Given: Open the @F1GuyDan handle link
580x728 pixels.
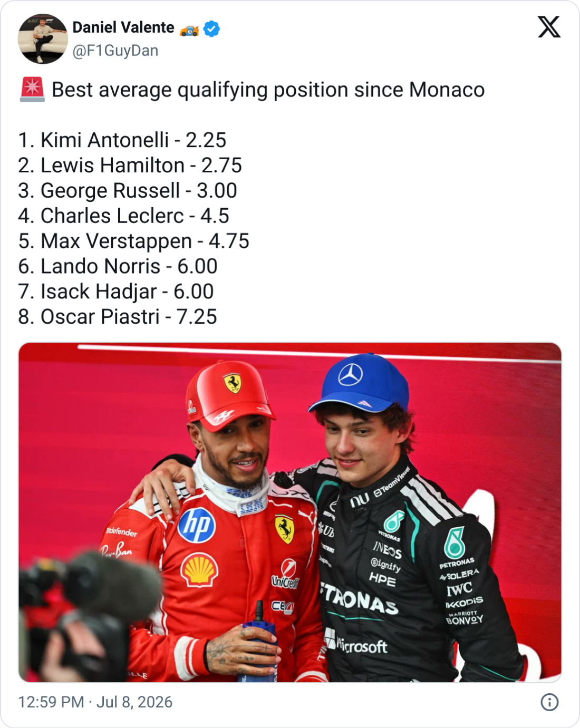Looking at the screenshot, I should [115, 51].
